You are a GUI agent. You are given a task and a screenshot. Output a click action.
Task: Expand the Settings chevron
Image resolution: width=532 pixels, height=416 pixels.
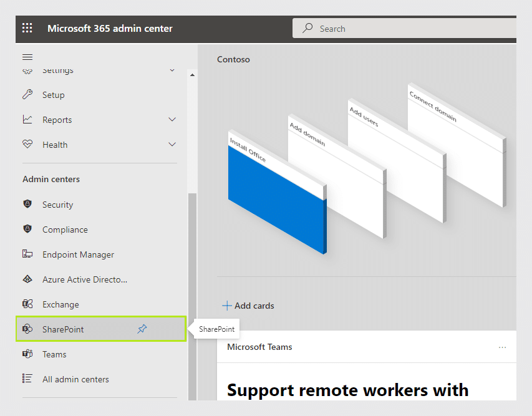pos(172,70)
